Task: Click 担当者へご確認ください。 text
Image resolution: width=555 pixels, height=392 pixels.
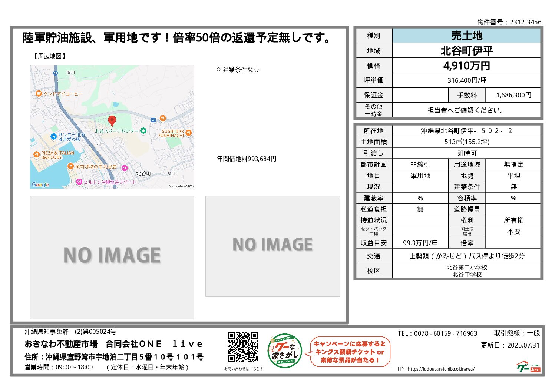Action: click(x=466, y=110)
